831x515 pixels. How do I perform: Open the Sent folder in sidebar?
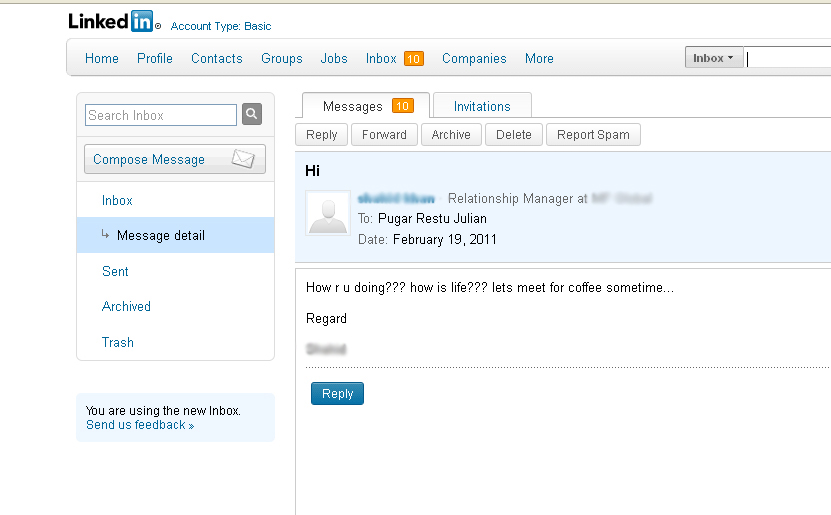pos(115,271)
